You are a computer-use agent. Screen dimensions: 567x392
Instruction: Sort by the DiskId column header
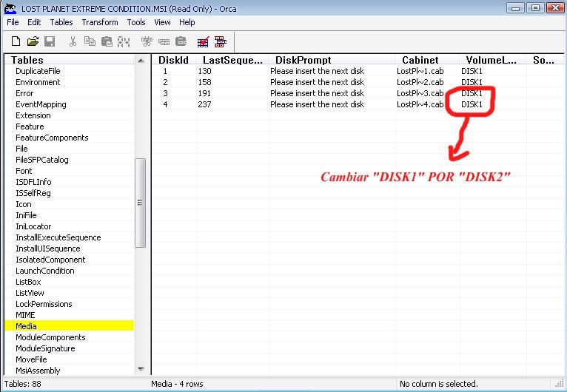(x=174, y=60)
